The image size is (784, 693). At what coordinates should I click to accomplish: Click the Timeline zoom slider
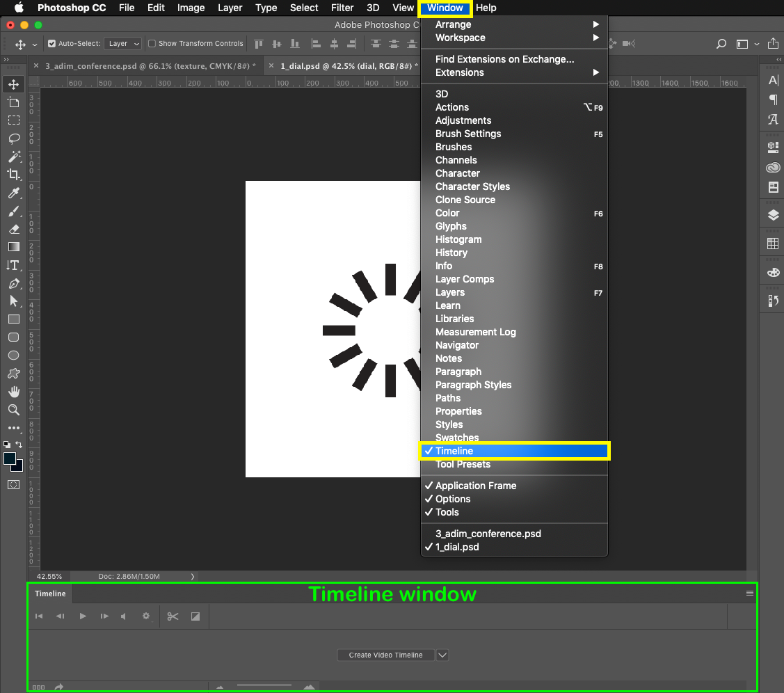(264, 686)
